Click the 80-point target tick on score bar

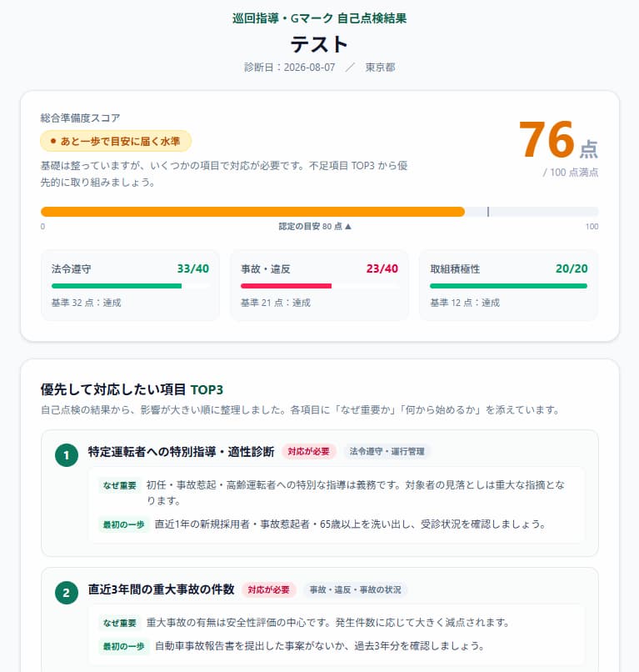[488, 212]
